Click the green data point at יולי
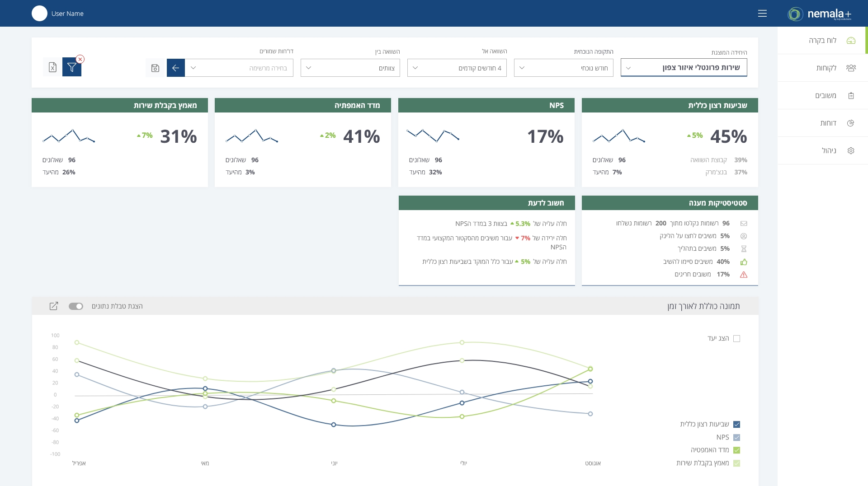This screenshot has width=868, height=486. (462, 417)
